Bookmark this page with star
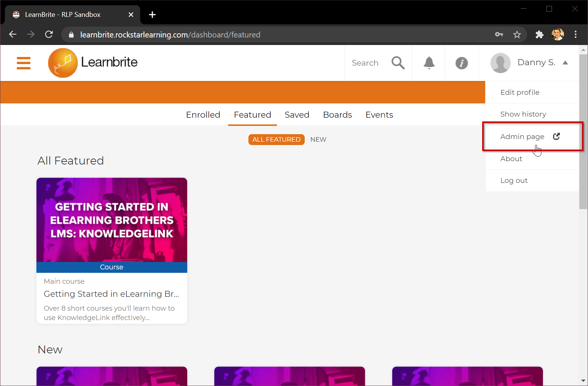 click(x=517, y=34)
